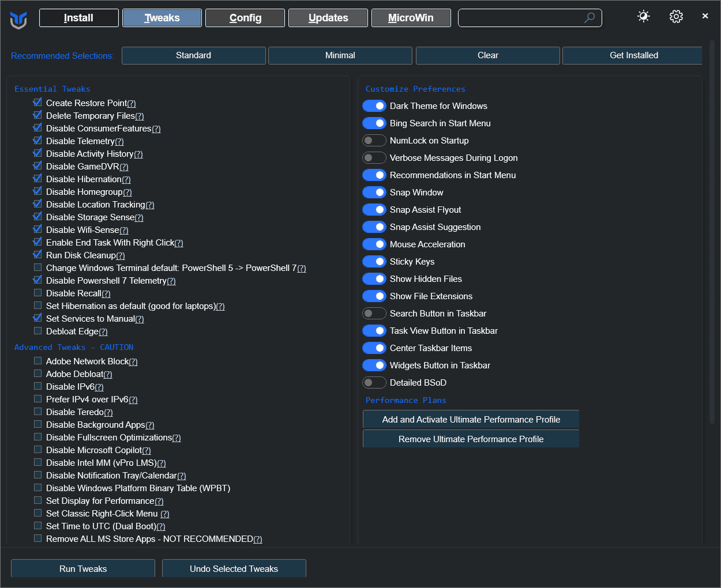Open help (?) for Disable Telemetry
Screen dimensions: 721x588
point(119,142)
